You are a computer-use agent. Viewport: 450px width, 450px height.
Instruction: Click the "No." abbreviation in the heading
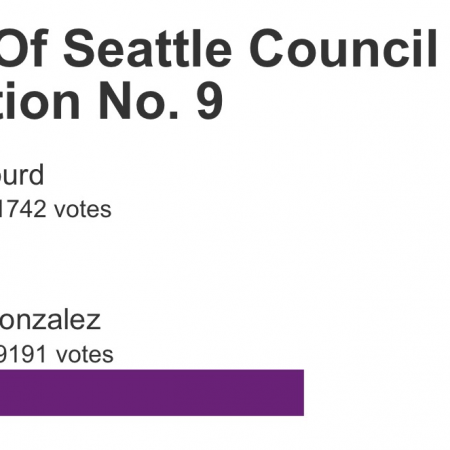point(139,100)
